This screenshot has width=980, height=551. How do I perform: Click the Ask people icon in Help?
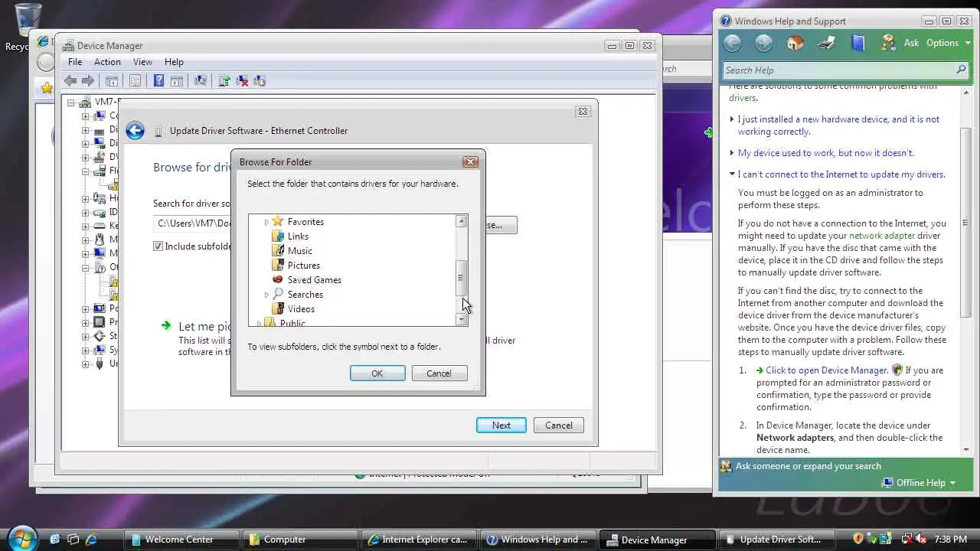coord(888,43)
